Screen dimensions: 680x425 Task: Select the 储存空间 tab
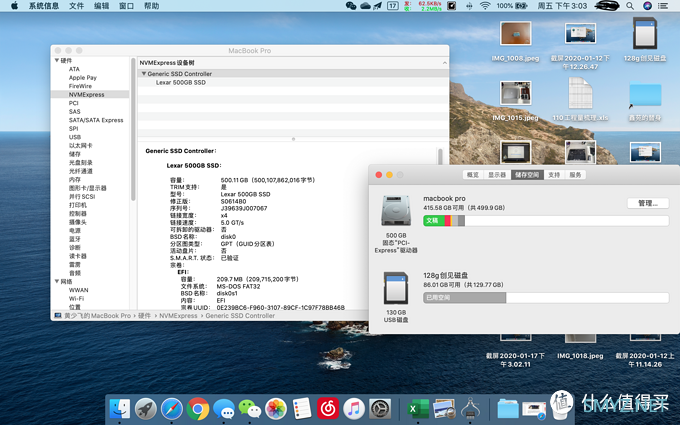pos(527,175)
